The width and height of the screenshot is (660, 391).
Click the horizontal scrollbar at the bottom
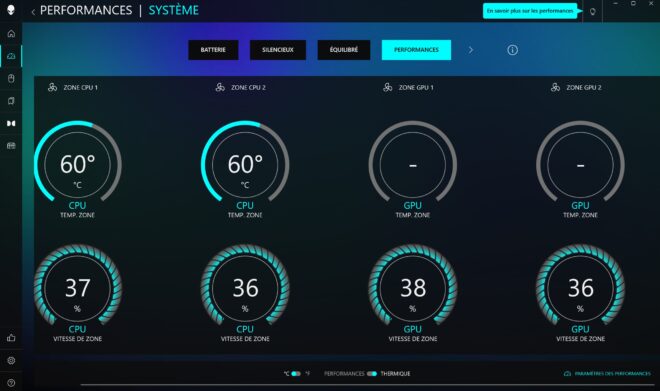tap(367, 384)
